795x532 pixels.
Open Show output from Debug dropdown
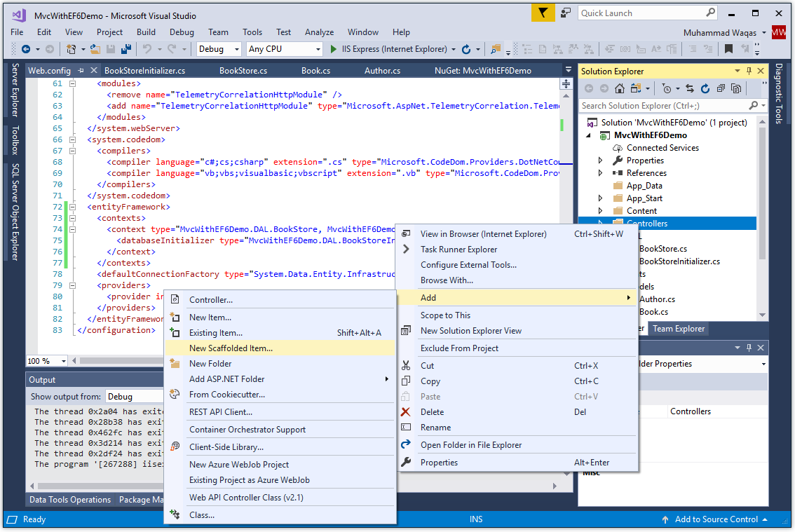(x=135, y=397)
